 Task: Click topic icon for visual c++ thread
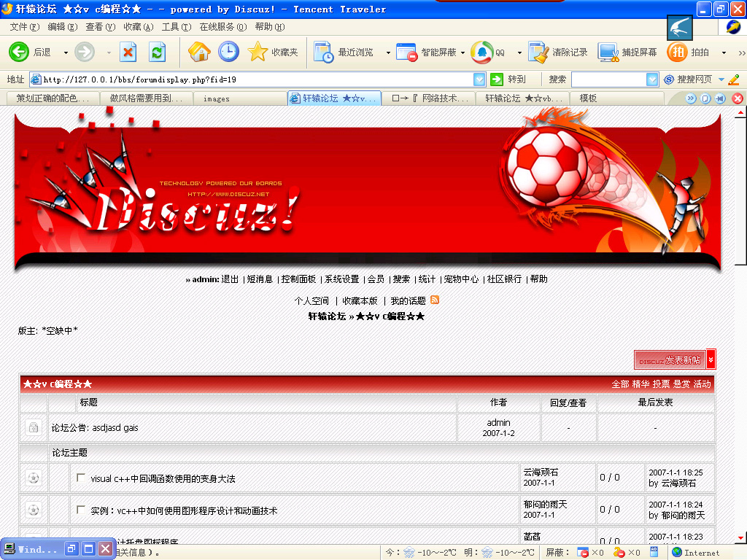(x=34, y=477)
